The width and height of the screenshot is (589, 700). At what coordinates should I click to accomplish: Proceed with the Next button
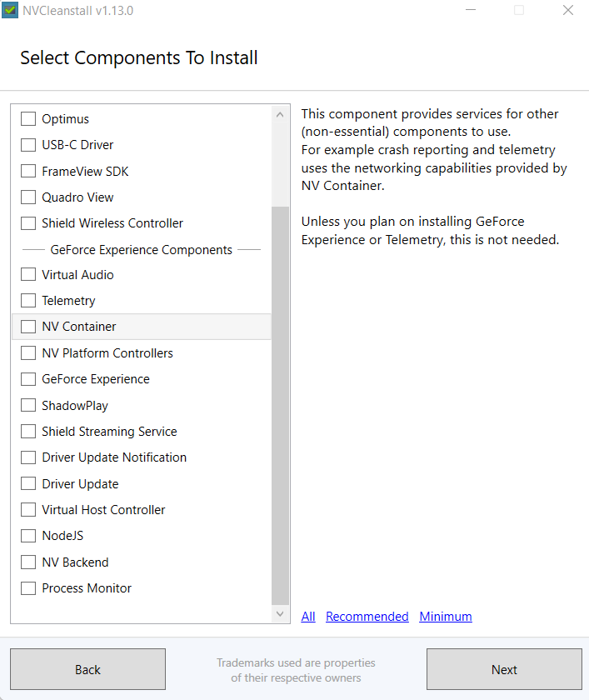coord(504,670)
